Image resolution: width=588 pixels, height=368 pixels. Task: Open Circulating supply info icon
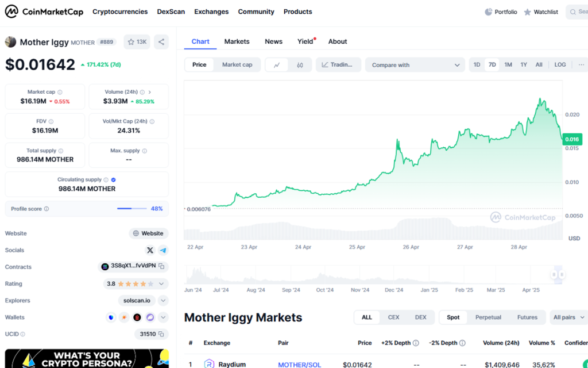[106, 180]
